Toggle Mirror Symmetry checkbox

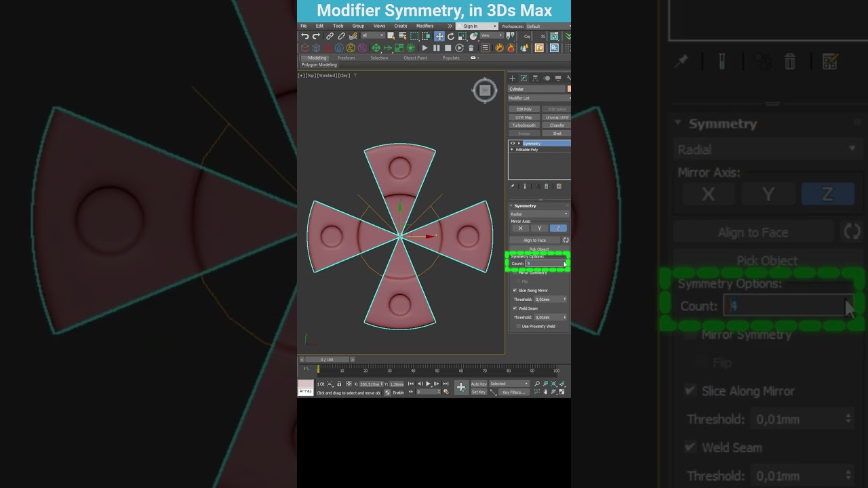click(515, 273)
